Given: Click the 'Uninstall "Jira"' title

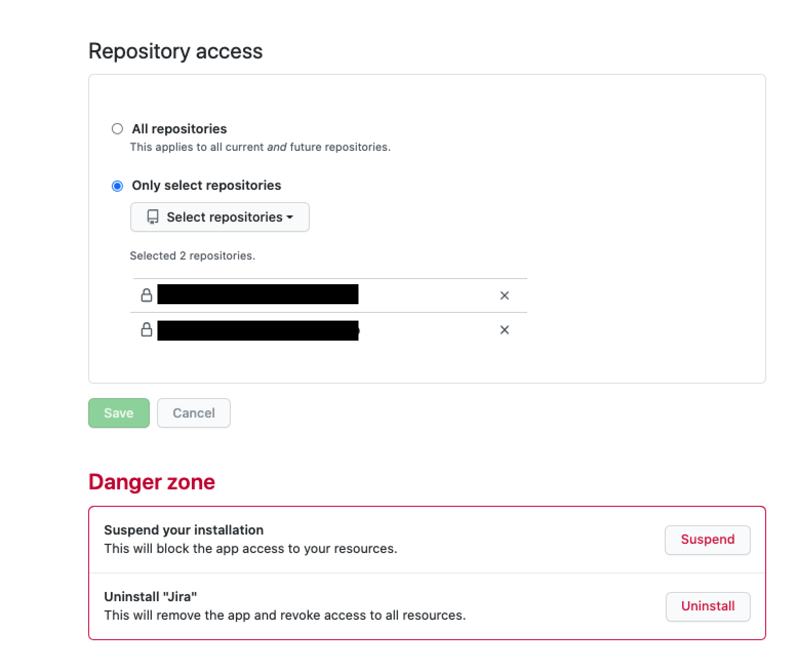Looking at the screenshot, I should 151,597.
